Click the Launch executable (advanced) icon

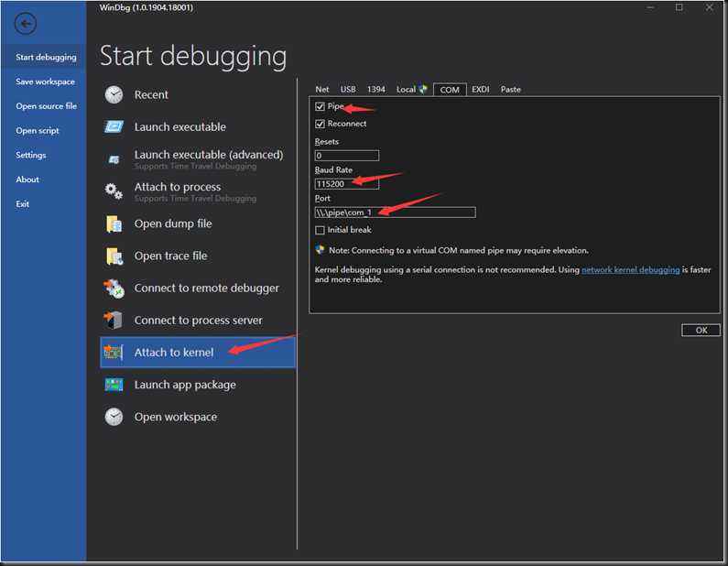pyautogui.click(x=114, y=159)
